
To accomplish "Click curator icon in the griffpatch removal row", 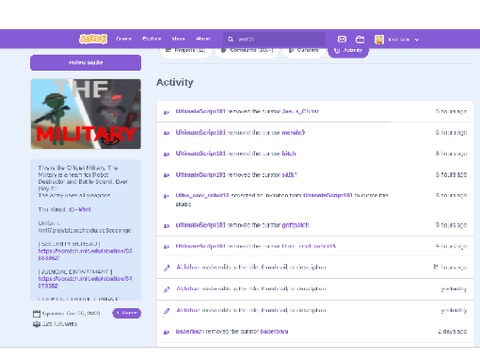I will point(166,226).
